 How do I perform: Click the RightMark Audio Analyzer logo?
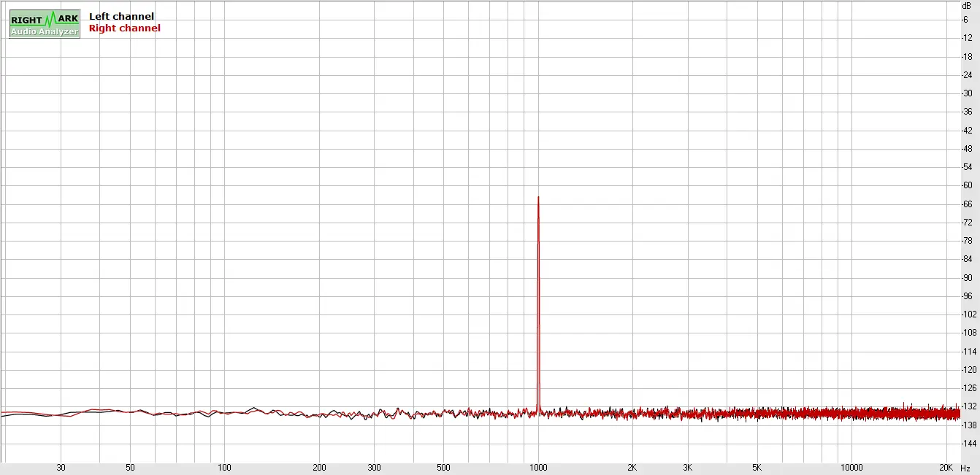pyautogui.click(x=45, y=24)
